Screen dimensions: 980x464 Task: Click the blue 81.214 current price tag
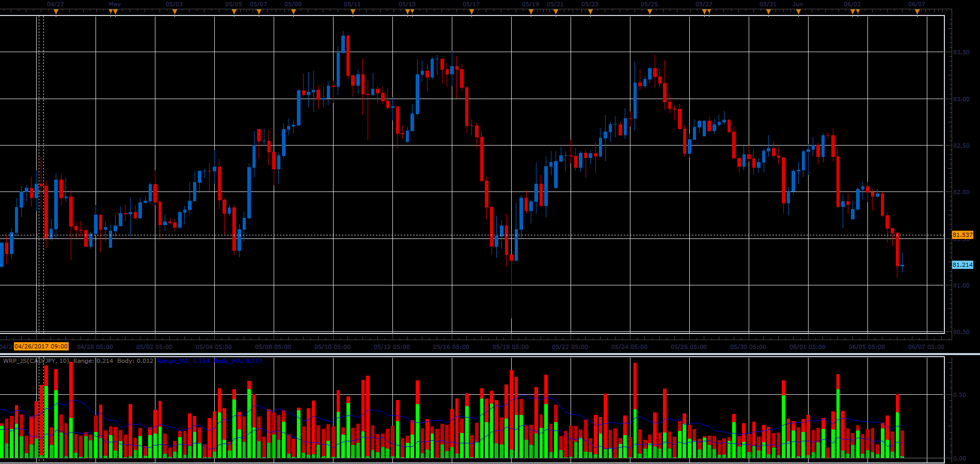click(x=962, y=265)
